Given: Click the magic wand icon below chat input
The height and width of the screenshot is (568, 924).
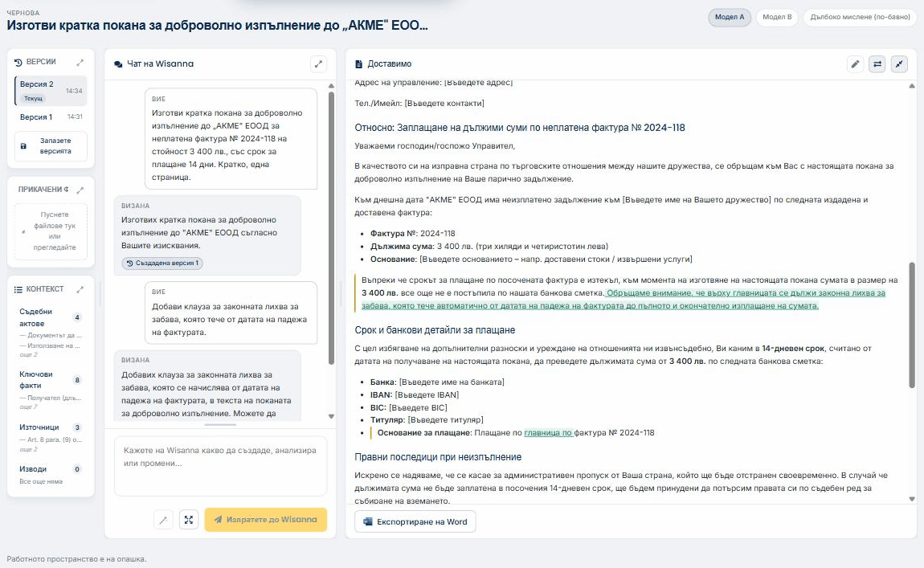Looking at the screenshot, I should [x=163, y=520].
